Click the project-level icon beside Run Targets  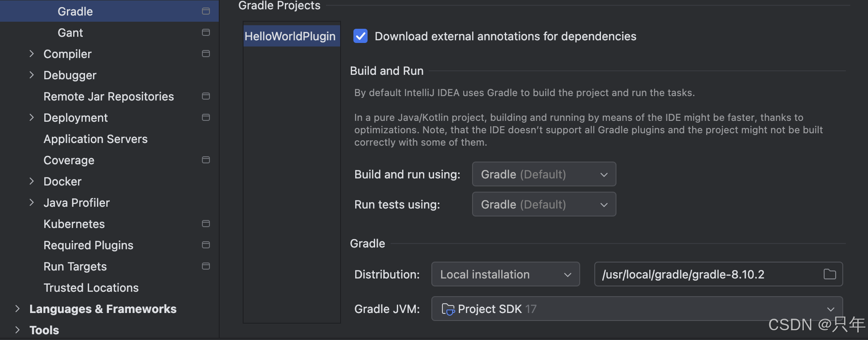pos(205,266)
